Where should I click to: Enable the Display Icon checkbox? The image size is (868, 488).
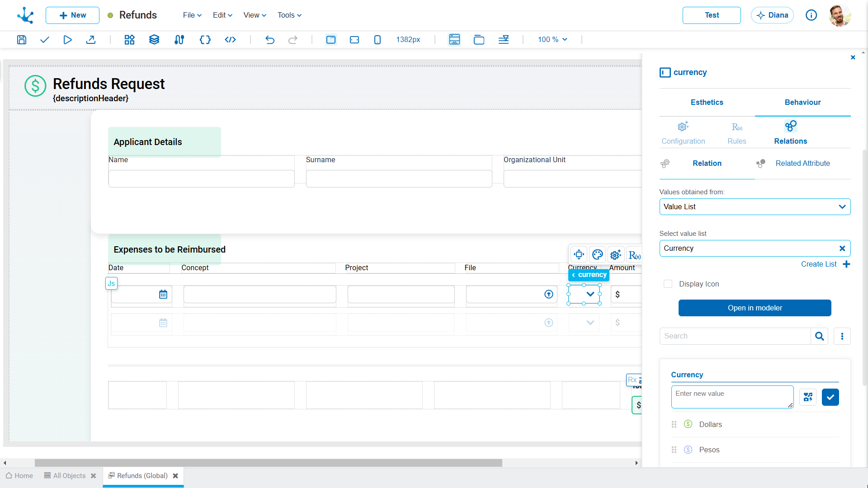click(x=668, y=284)
